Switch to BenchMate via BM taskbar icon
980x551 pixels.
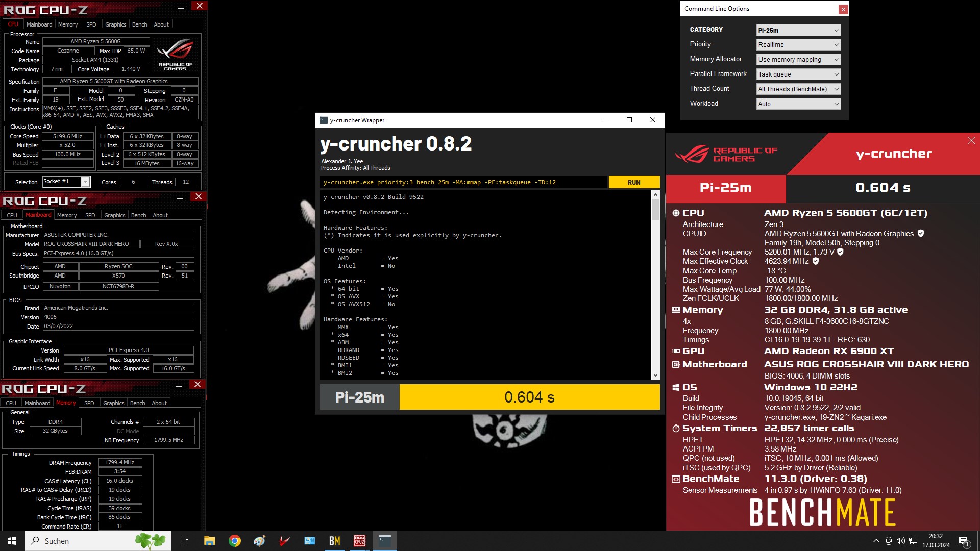(x=334, y=541)
